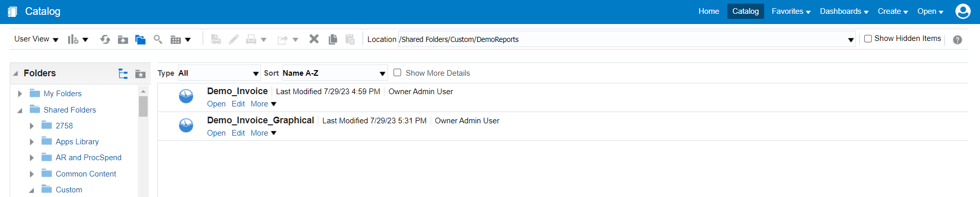
Task: Click the Up folder toolbar icon
Action: (x=123, y=39)
